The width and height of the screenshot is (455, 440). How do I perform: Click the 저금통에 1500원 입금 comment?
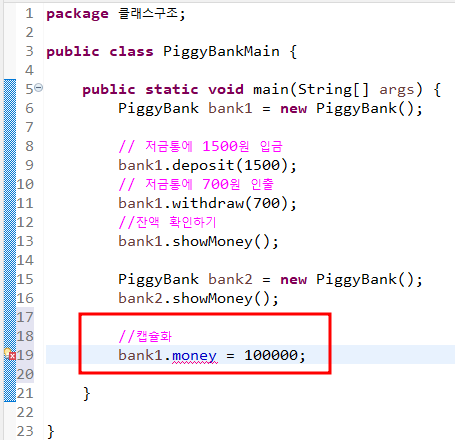[200, 146]
